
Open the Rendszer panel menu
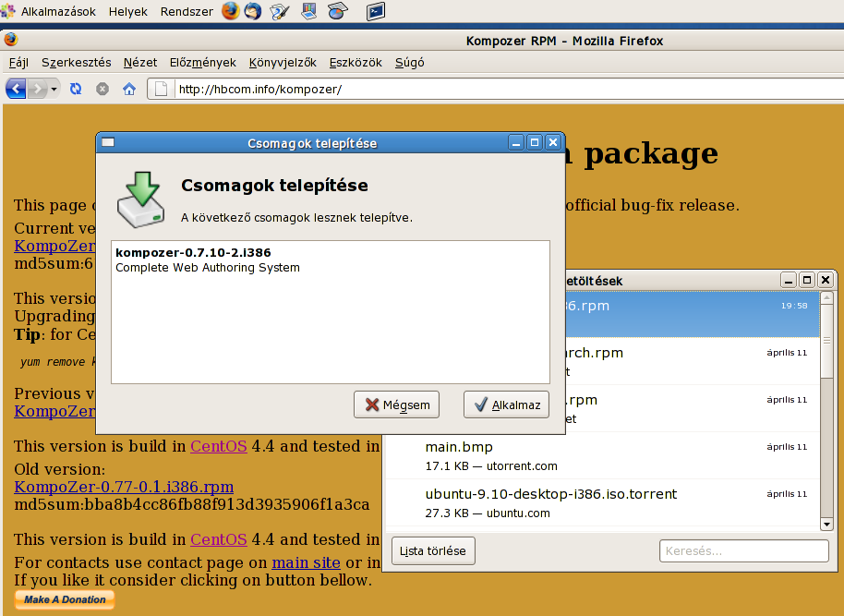click(x=187, y=12)
